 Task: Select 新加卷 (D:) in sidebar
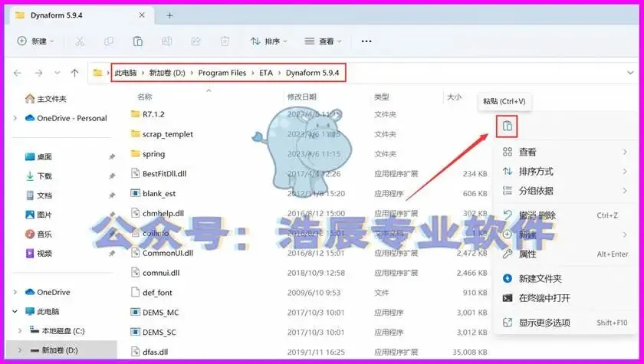click(60, 350)
